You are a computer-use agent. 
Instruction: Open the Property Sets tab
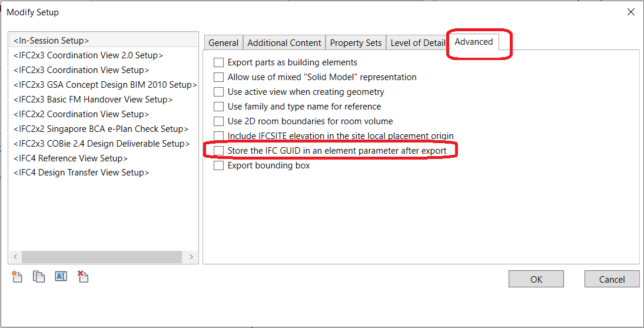(x=356, y=43)
